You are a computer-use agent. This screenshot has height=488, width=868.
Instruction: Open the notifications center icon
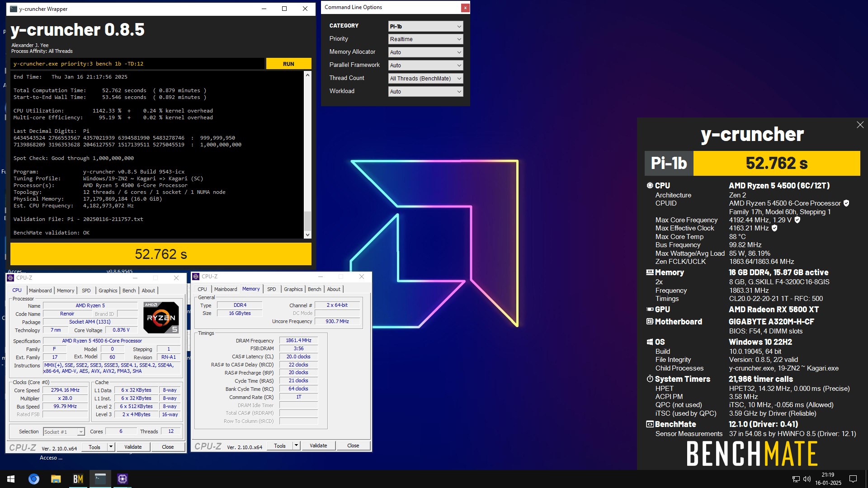point(853,479)
